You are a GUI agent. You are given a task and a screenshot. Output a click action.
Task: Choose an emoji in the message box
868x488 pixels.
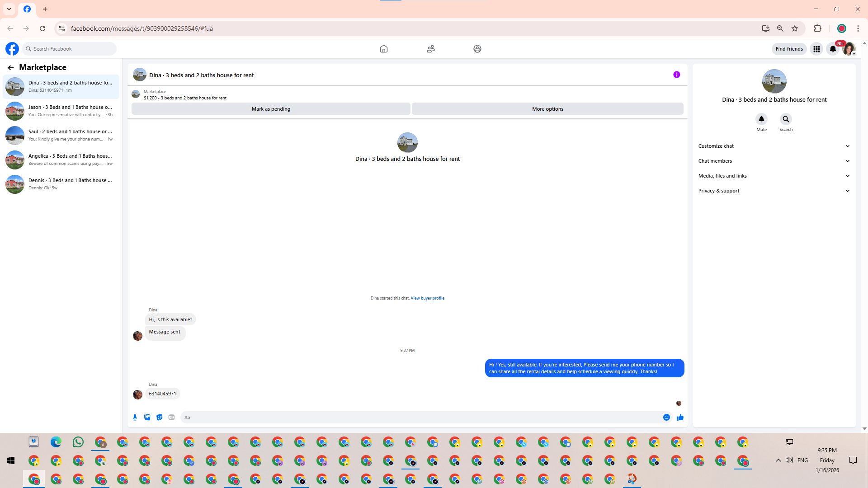(666, 418)
